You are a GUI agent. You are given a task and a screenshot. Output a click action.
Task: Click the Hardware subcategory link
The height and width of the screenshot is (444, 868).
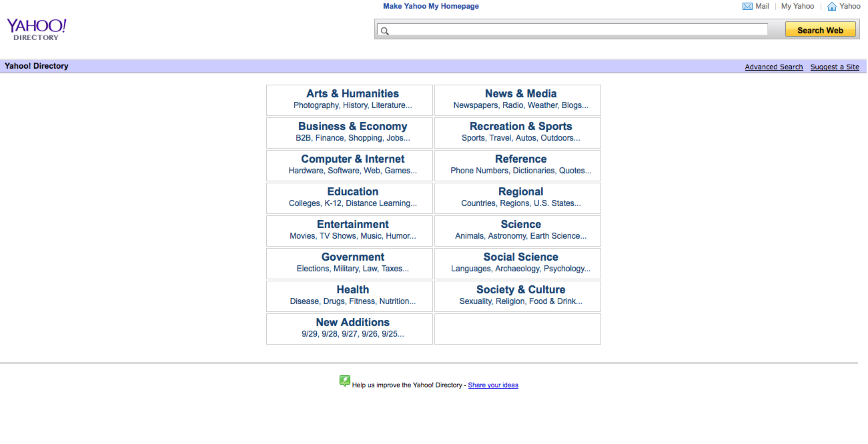click(x=306, y=171)
